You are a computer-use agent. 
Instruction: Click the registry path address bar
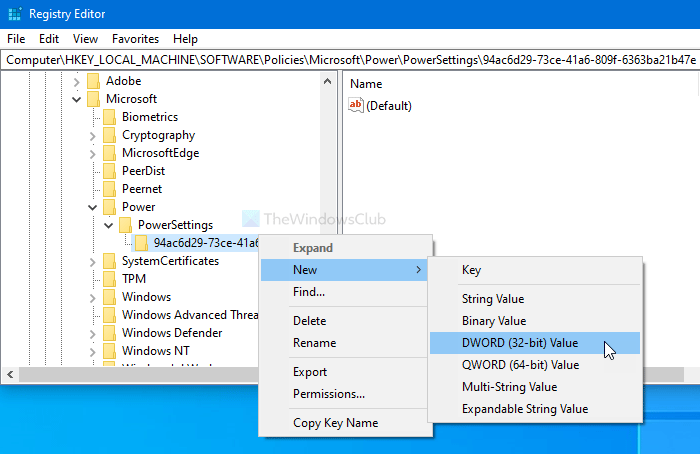(x=350, y=60)
